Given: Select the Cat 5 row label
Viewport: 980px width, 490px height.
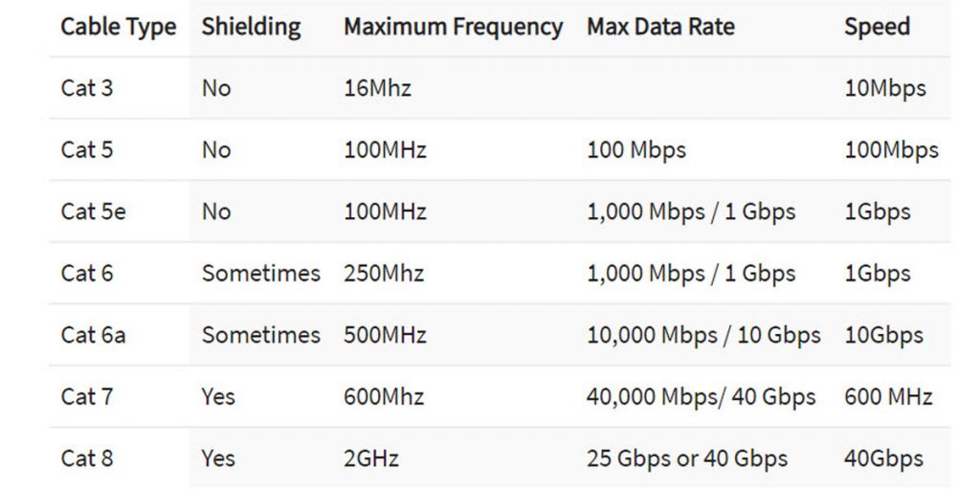Looking at the screenshot, I should 87,150.
